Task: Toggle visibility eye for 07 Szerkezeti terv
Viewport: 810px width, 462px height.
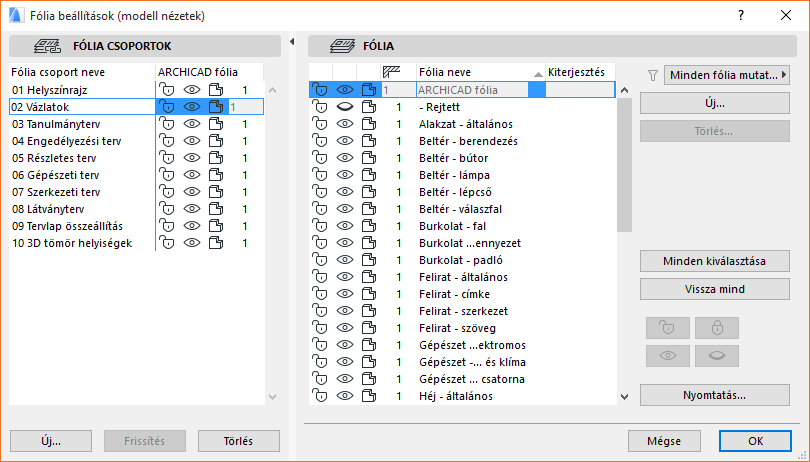Action: (192, 192)
